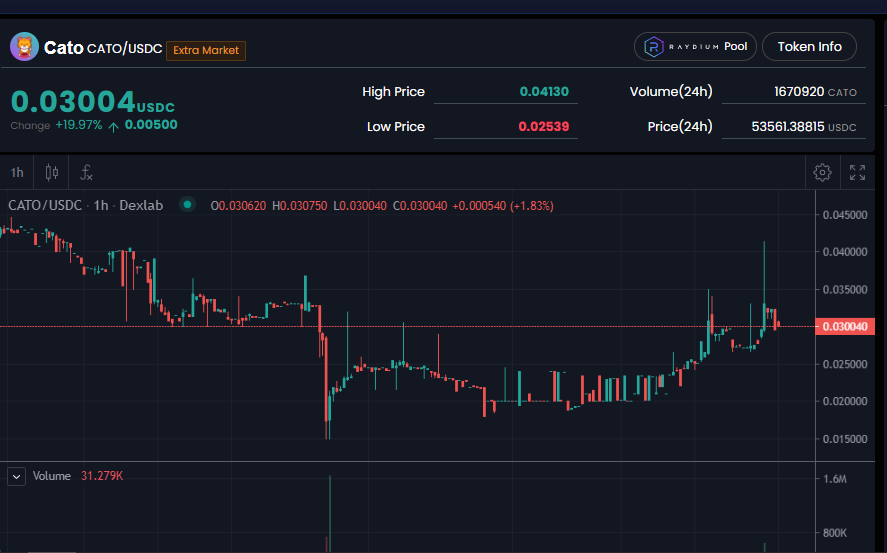The width and height of the screenshot is (887, 553).
Task: Click the High Price value 0.04130
Action: point(544,92)
